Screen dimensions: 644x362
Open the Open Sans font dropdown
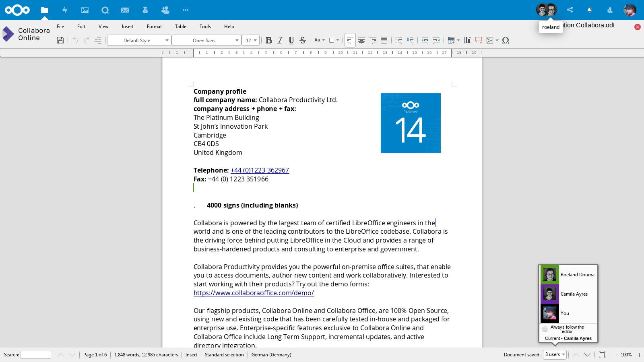point(206,40)
